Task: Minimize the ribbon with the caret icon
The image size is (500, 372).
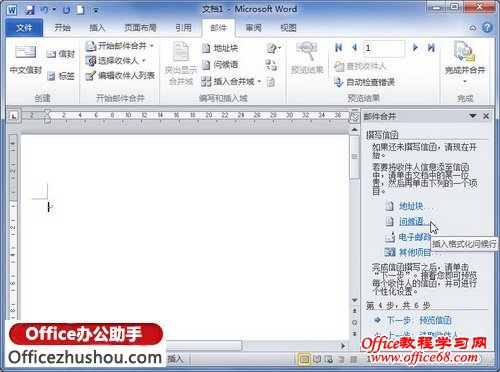Action: [x=473, y=28]
